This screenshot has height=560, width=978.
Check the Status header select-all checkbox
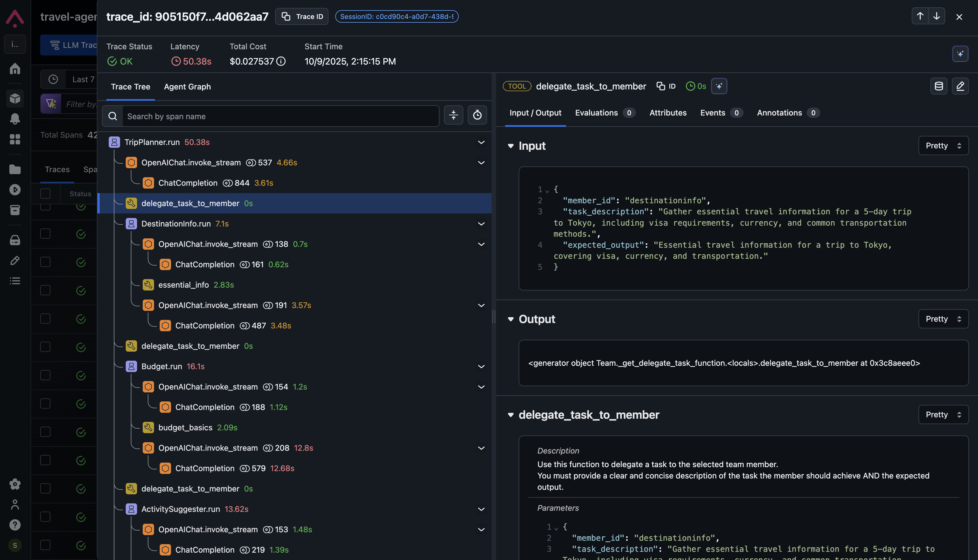(x=45, y=193)
